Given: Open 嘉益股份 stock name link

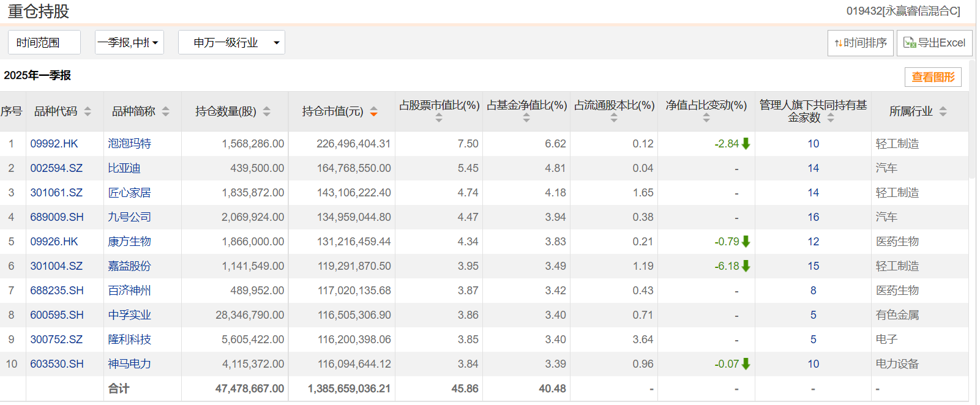Looking at the screenshot, I should pos(129,266).
